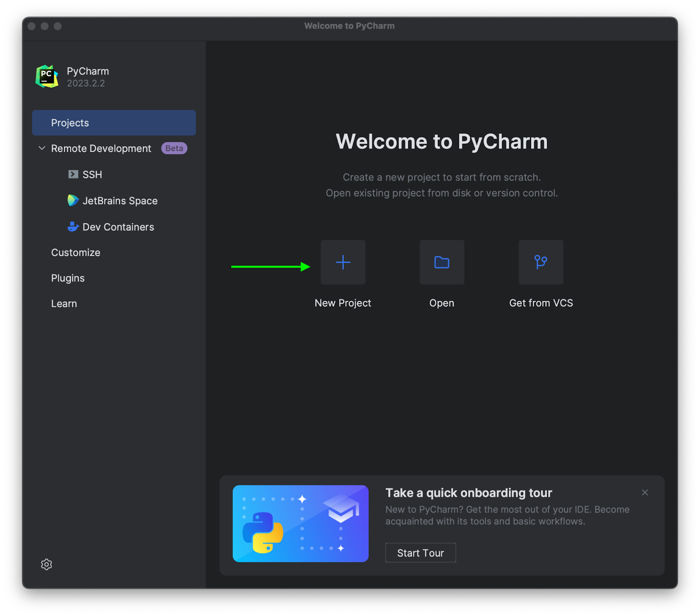The image size is (700, 616).
Task: Click the Beta badge
Action: tap(174, 148)
